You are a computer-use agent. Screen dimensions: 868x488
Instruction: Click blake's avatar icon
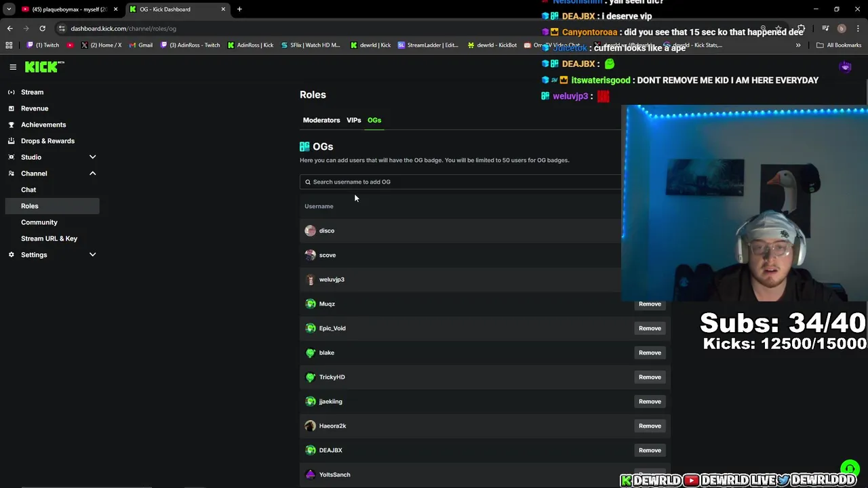311,352
